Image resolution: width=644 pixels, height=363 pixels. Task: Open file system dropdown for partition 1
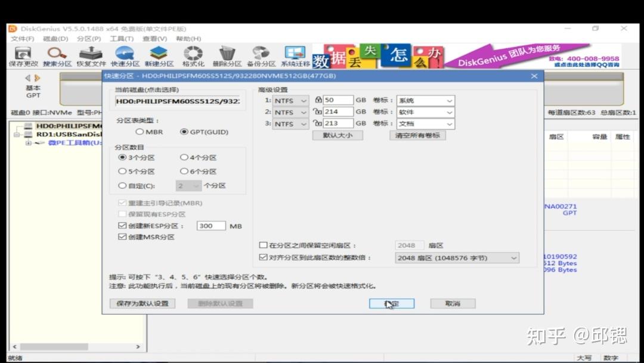pyautogui.click(x=290, y=100)
